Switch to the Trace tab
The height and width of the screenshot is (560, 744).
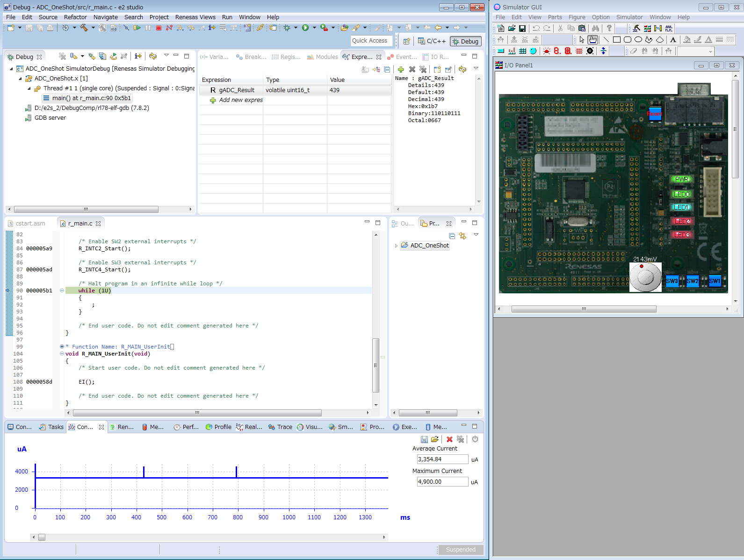click(x=280, y=427)
